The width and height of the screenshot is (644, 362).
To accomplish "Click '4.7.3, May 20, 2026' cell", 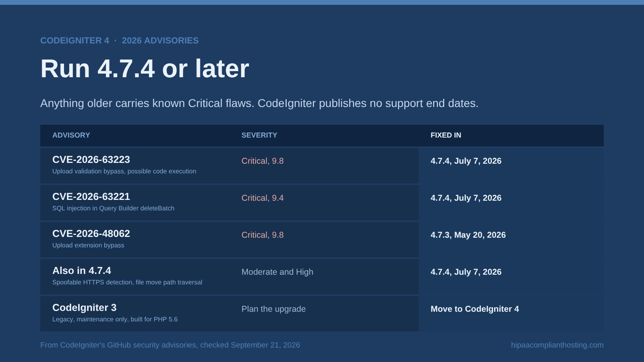I will (468, 235).
